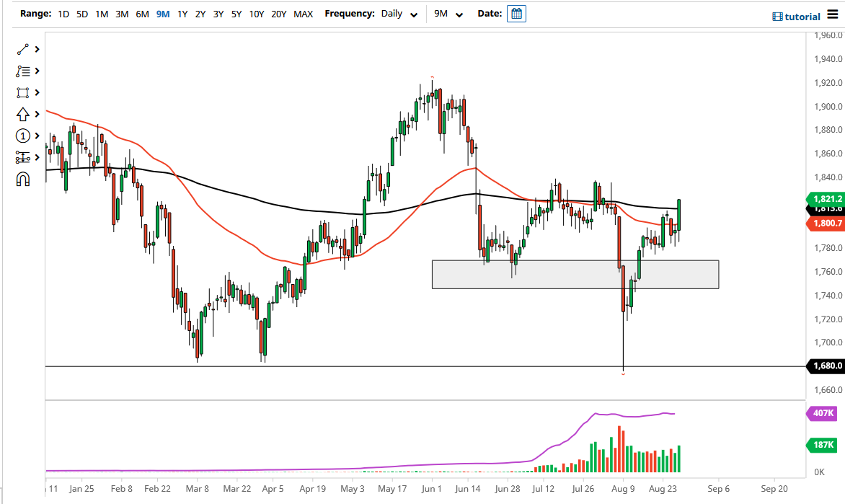Click the Sep 20 date axis label

click(774, 489)
